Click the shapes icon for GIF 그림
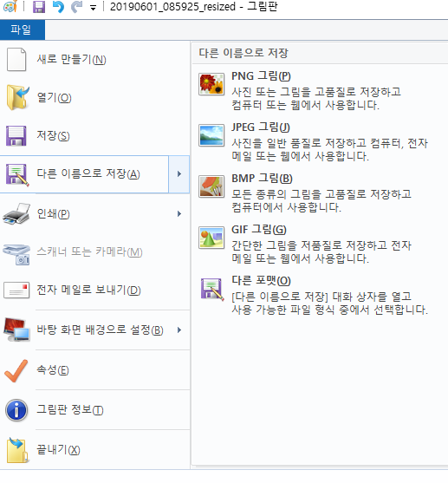 [x=211, y=238]
